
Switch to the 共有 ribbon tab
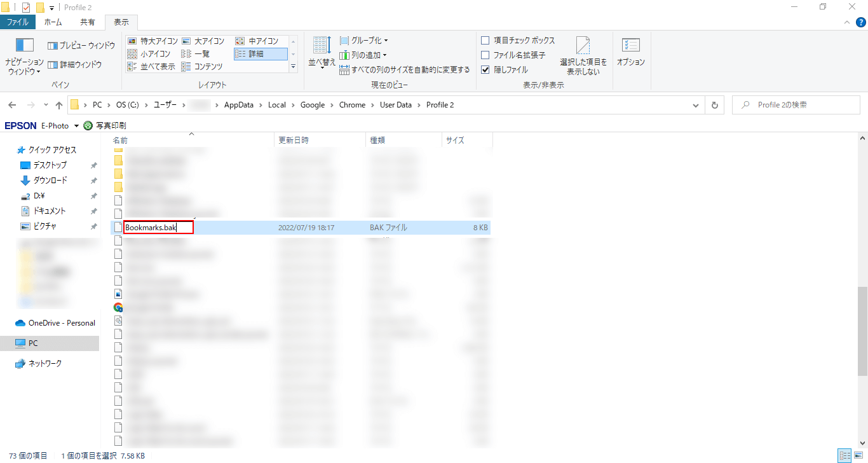click(x=87, y=22)
